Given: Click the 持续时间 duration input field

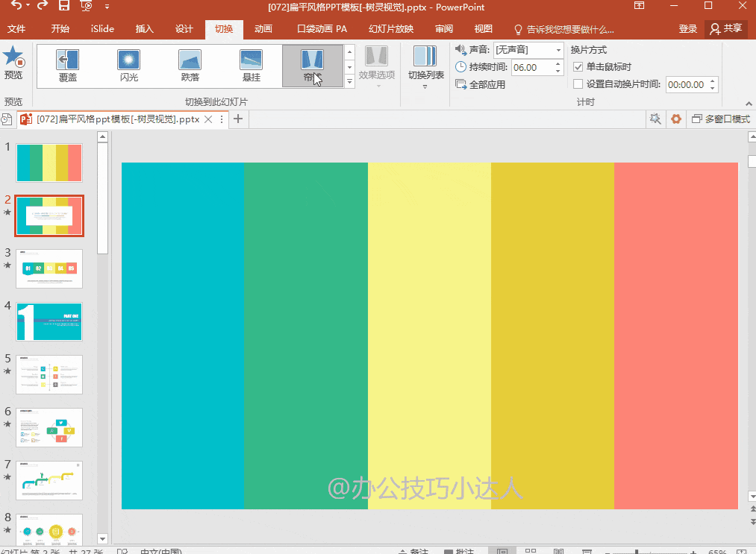Looking at the screenshot, I should pos(531,67).
